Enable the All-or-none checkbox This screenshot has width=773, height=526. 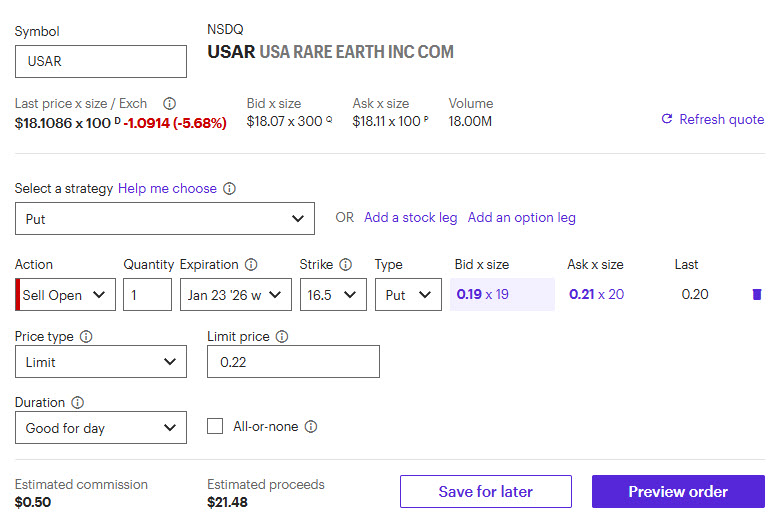215,427
